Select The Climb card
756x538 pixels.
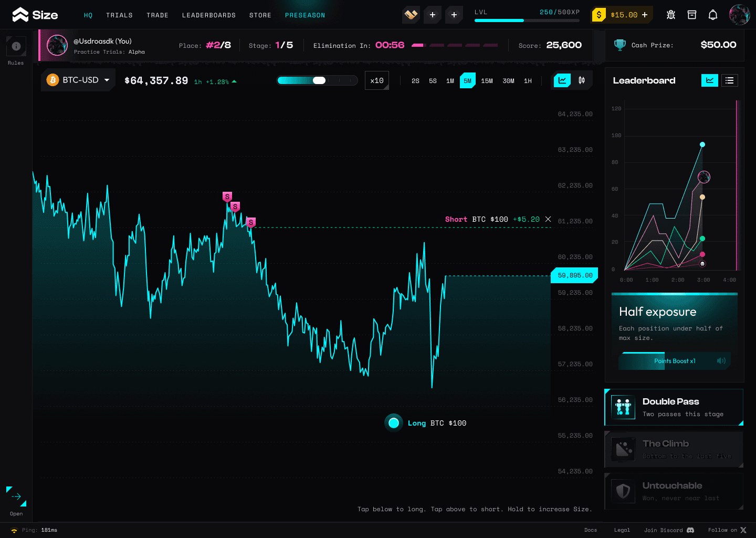click(674, 449)
